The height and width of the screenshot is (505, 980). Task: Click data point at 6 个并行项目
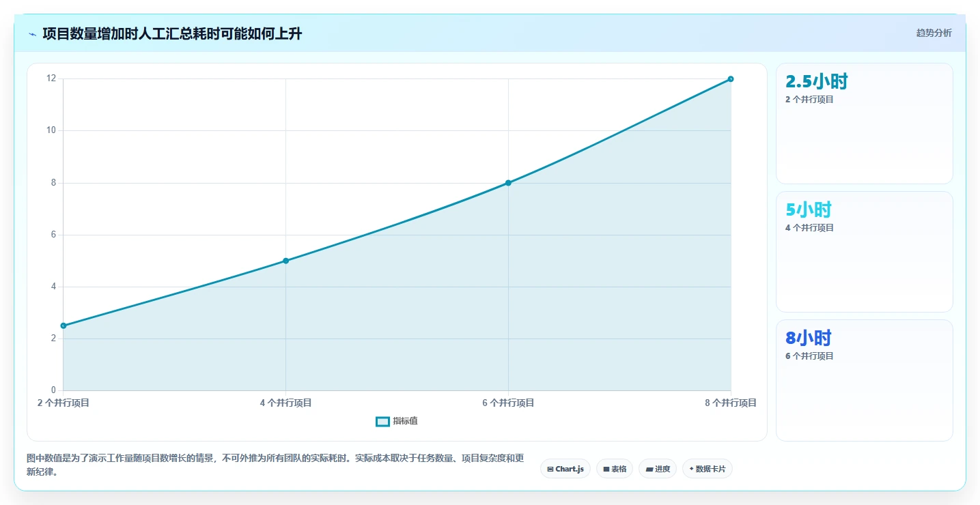pos(508,183)
